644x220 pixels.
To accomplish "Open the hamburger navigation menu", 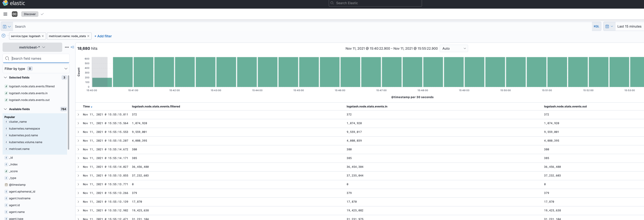I will (5, 14).
